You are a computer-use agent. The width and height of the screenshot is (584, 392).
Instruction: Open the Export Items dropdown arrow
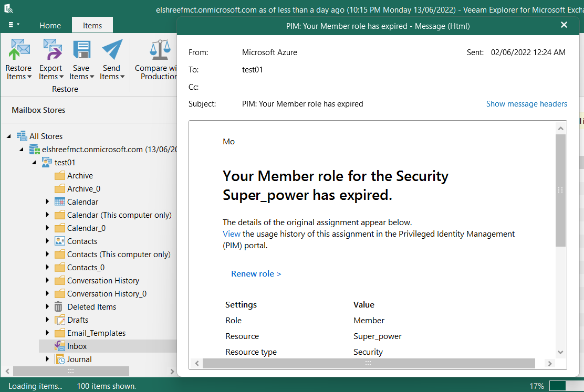[61, 77]
